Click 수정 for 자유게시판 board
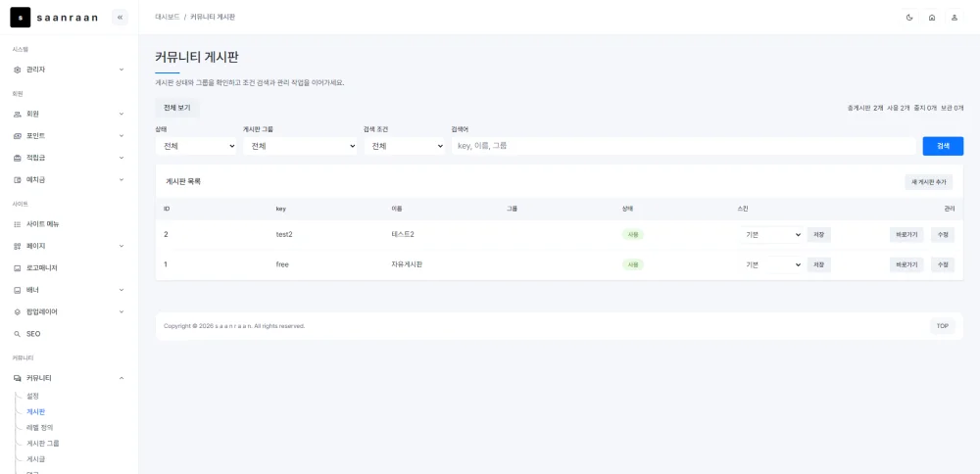This screenshot has width=980, height=474. coord(943,264)
